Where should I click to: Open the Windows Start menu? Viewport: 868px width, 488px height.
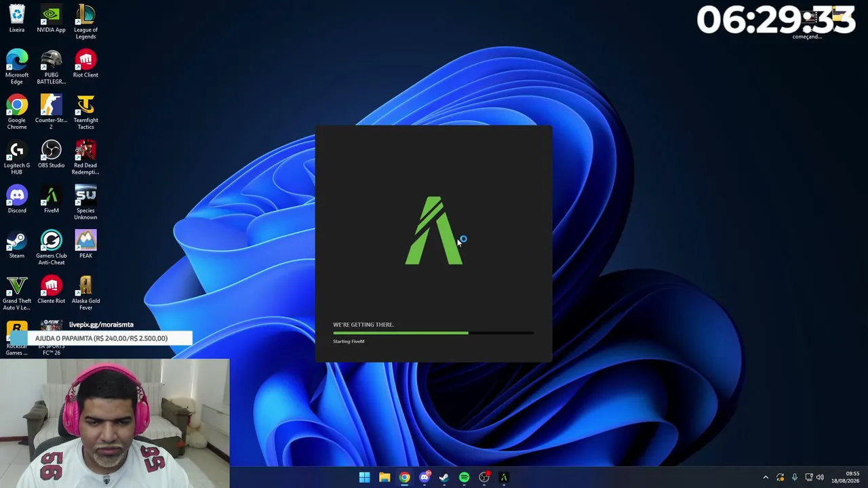364,477
